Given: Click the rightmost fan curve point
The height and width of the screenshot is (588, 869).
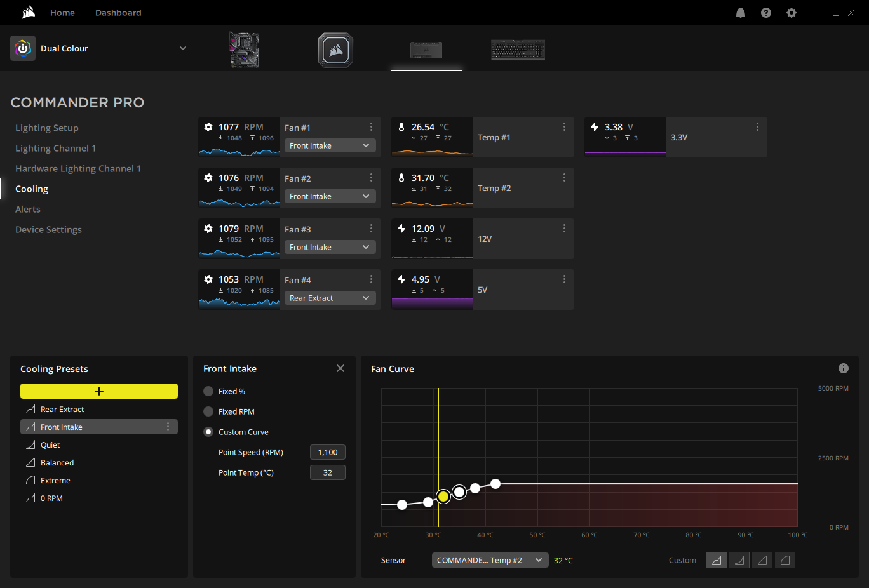Looking at the screenshot, I should pyautogui.click(x=495, y=484).
